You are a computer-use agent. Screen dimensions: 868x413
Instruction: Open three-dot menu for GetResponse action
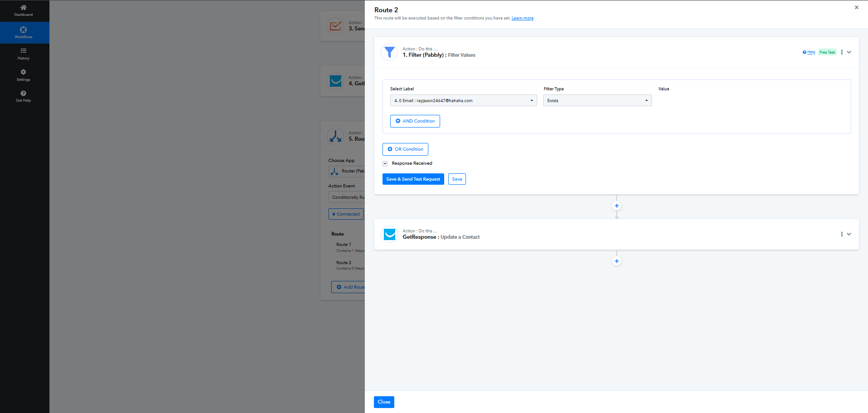[842, 234]
